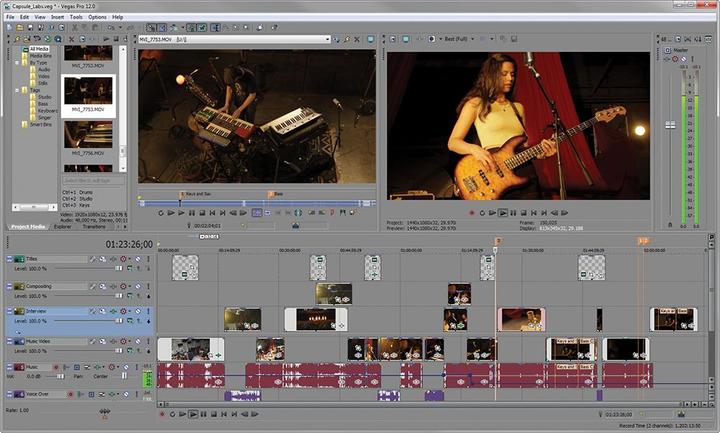Screen dimensions: 720x433
Task: Click the Save project icon in the toolbar
Action: coord(29,28)
